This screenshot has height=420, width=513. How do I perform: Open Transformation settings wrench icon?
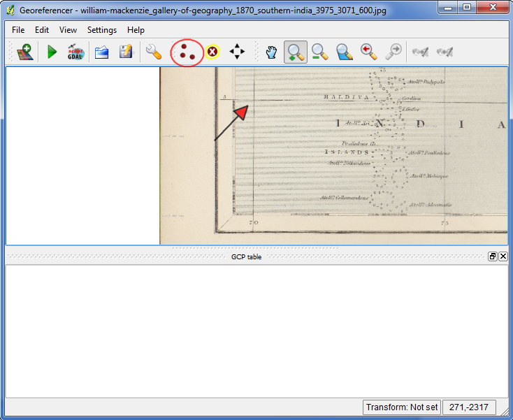[x=154, y=52]
